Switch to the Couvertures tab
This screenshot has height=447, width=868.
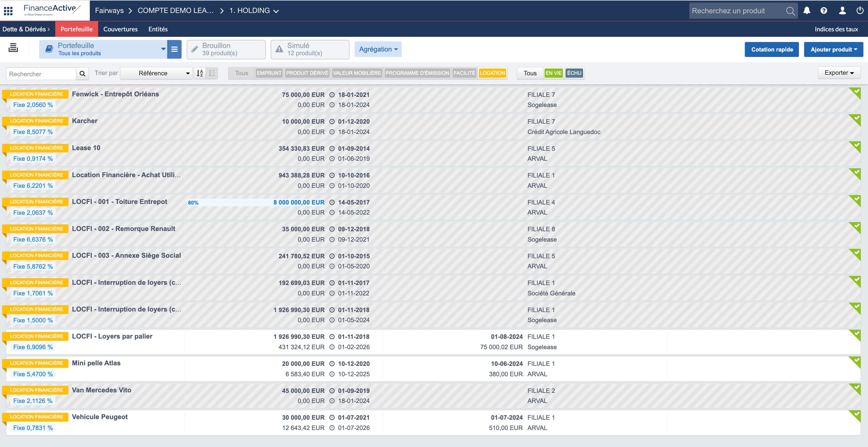click(x=120, y=29)
